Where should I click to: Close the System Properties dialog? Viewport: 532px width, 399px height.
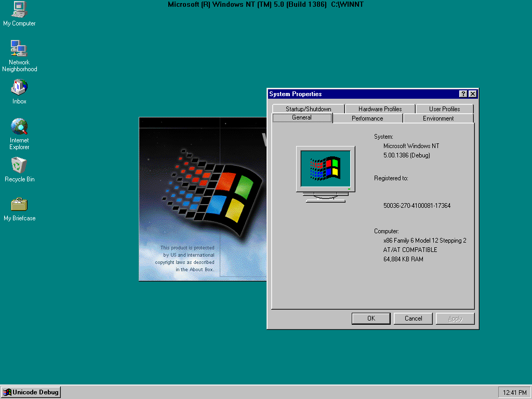pos(472,94)
